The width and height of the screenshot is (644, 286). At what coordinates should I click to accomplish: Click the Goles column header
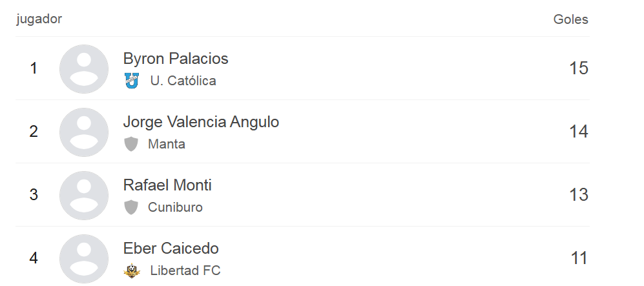570,19
